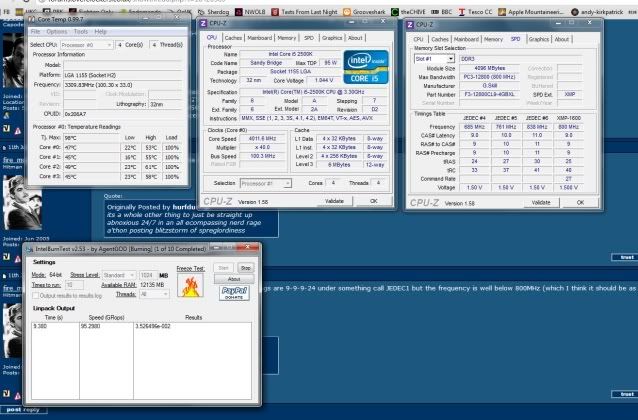638x420 pixels.
Task: Click the flame Freeze Test image in IntelBurnTest
Action: [190, 285]
